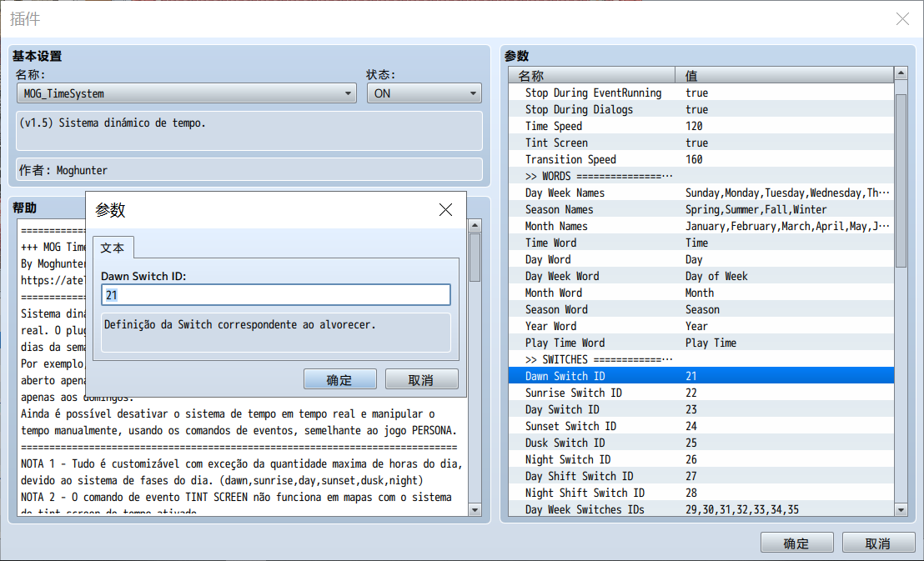Select the Stop During EventRunning parameter
This screenshot has height=561, width=924.
pos(701,93)
